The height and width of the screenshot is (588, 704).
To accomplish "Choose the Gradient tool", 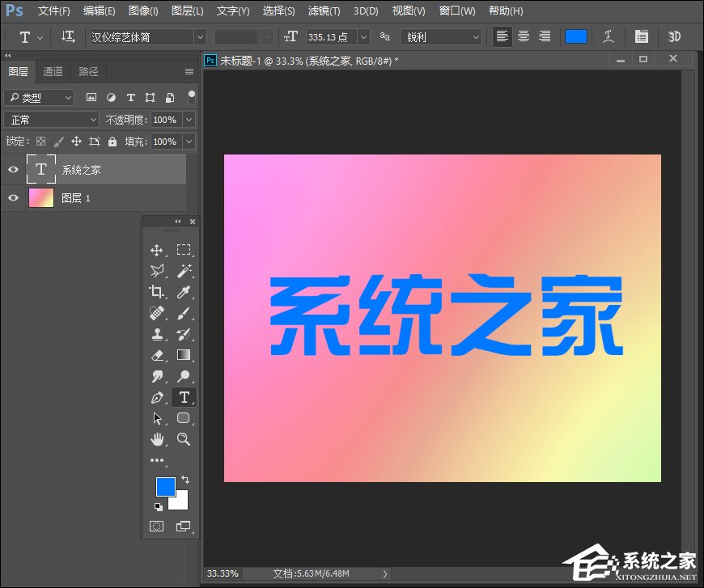I will tap(184, 355).
